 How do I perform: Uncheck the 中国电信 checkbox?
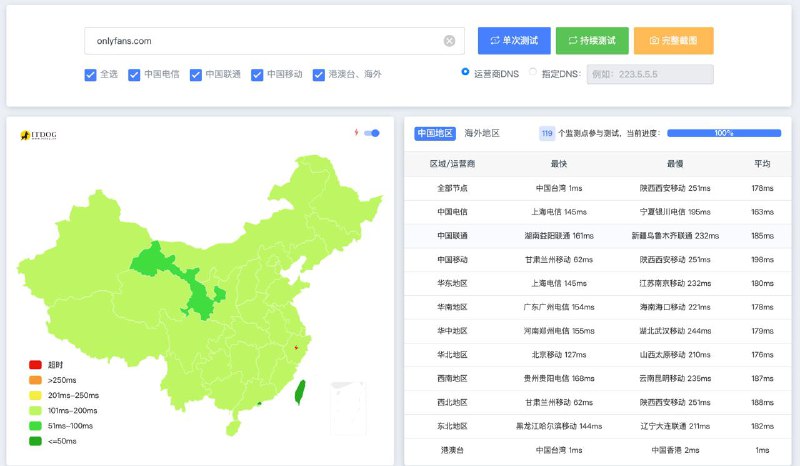coord(134,74)
